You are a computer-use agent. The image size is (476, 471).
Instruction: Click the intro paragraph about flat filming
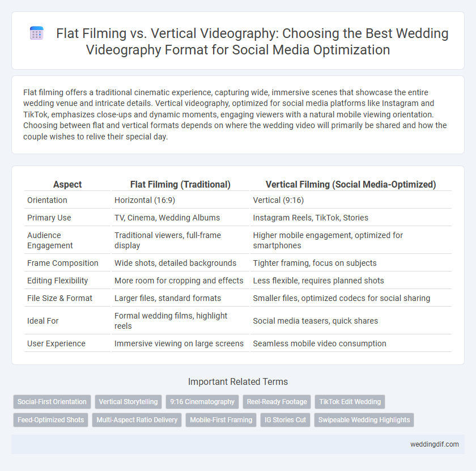235,114
